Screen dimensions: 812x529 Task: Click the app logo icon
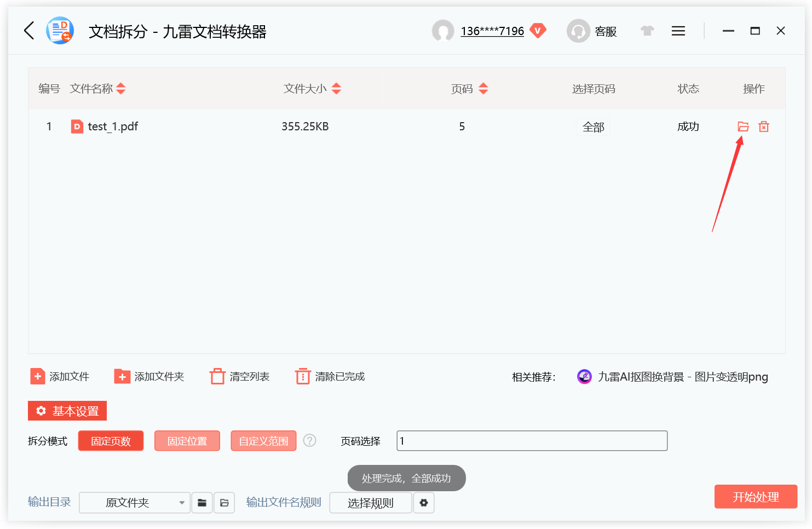pos(60,31)
